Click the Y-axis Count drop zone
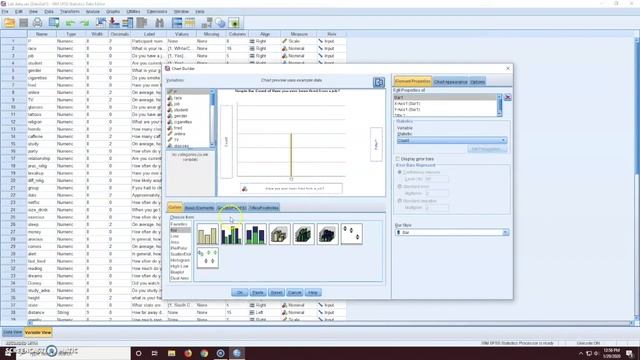Viewport: 640px width, 360px height. click(x=227, y=142)
